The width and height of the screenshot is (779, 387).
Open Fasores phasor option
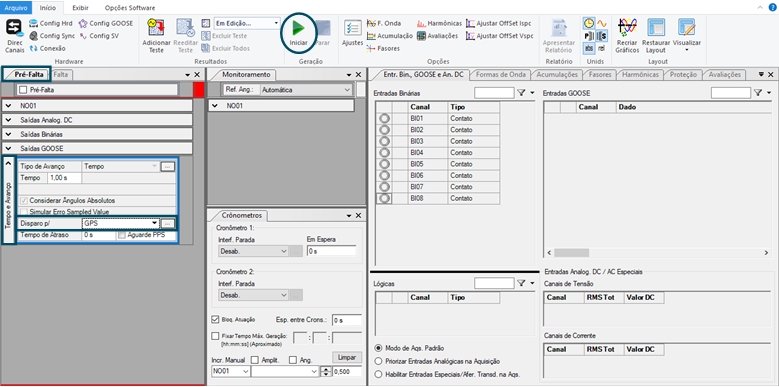(x=383, y=49)
